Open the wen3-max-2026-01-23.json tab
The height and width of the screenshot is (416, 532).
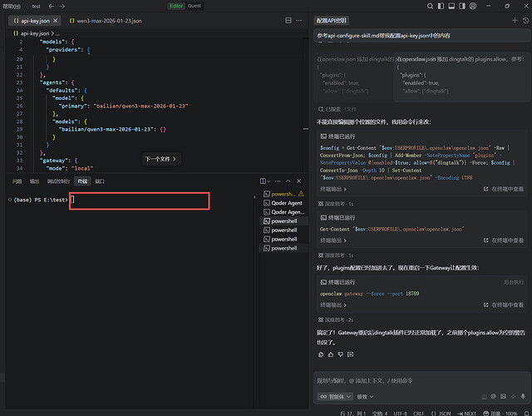(x=106, y=21)
